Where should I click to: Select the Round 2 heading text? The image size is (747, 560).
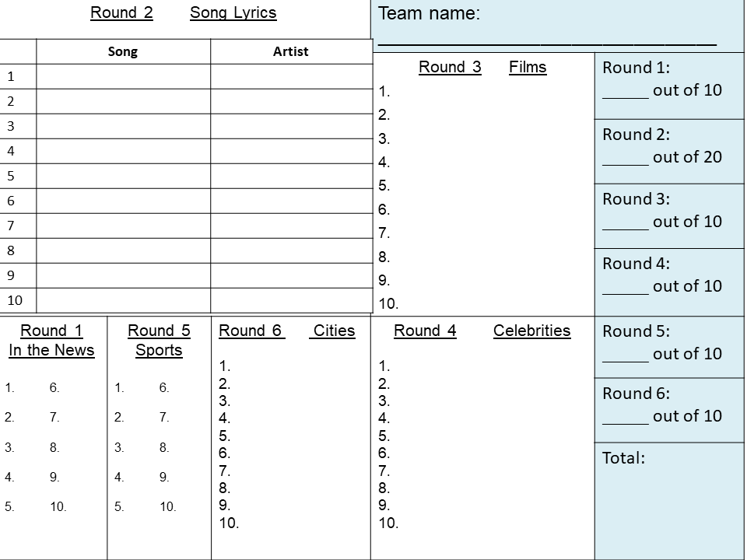121,12
